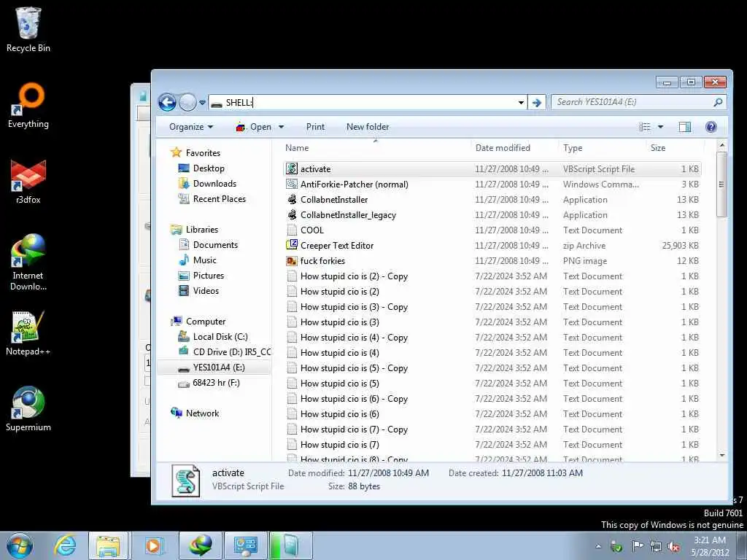Viewport: 747px width, 560px height.
Task: Select the CollabnetInstaller application icon
Action: (292, 200)
